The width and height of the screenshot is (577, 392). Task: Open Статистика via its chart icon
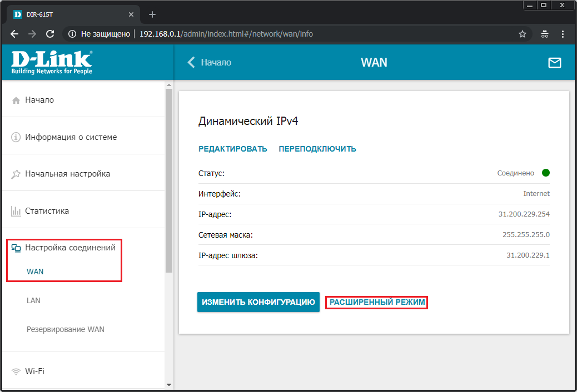(16, 211)
